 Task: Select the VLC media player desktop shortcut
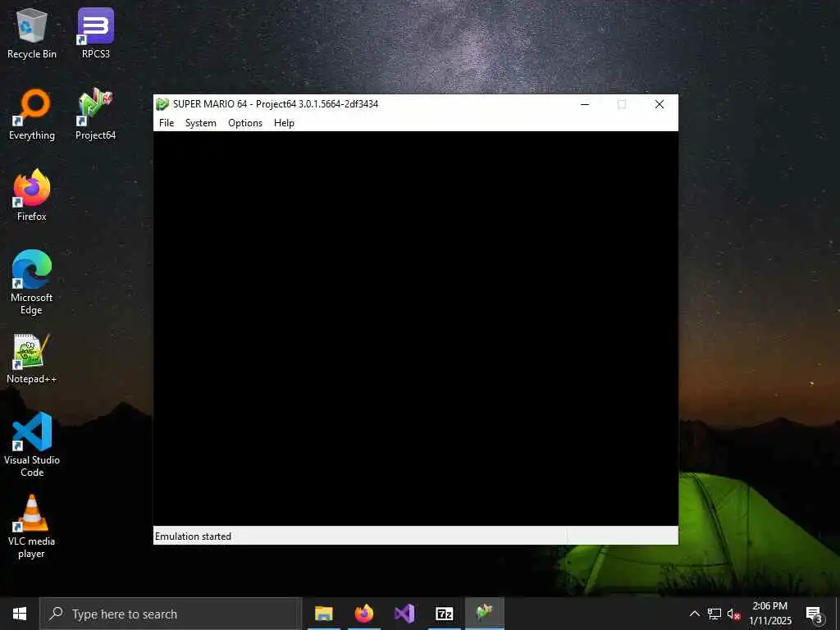pos(32,527)
